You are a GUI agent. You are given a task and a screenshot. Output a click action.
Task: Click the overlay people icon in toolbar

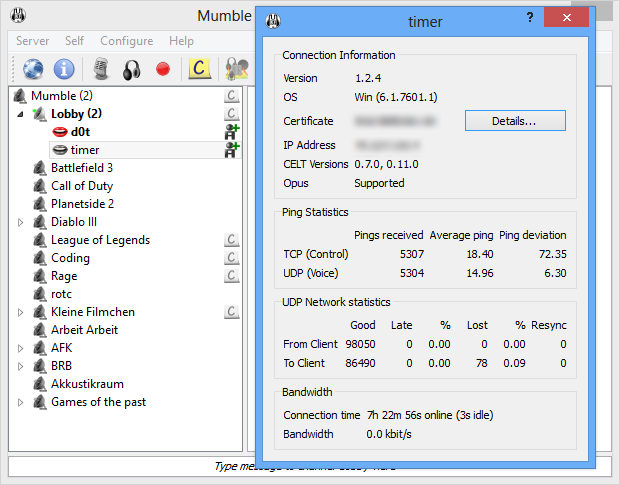[237, 68]
